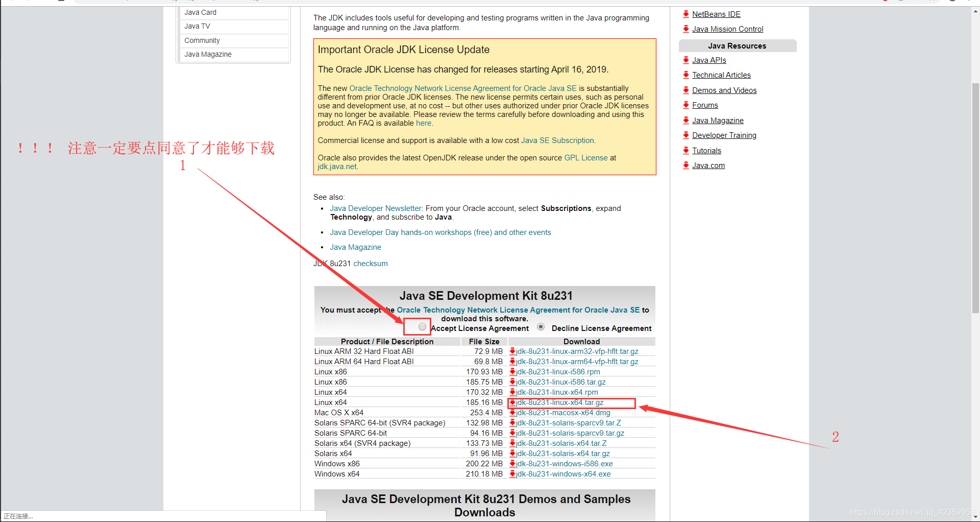Click download icon for solaris-sparcv9.tar.gz
Screen dimensions: 980x522
tap(512, 433)
